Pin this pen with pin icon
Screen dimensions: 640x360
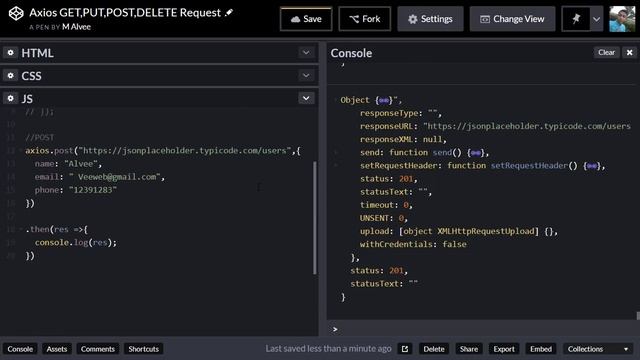(x=576, y=19)
